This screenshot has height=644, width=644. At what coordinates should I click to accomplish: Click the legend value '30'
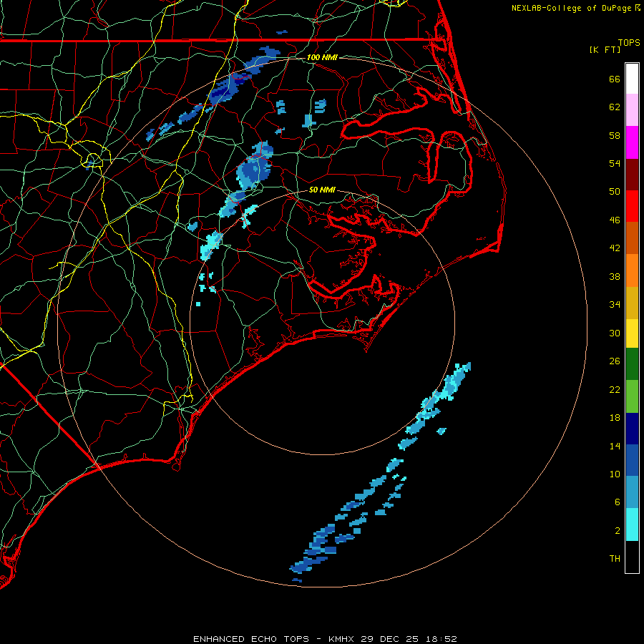tap(615, 333)
